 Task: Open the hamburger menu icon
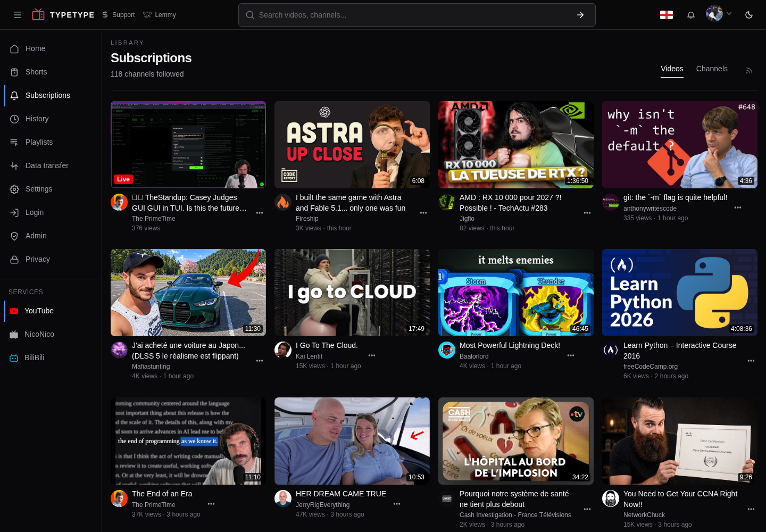[18, 15]
